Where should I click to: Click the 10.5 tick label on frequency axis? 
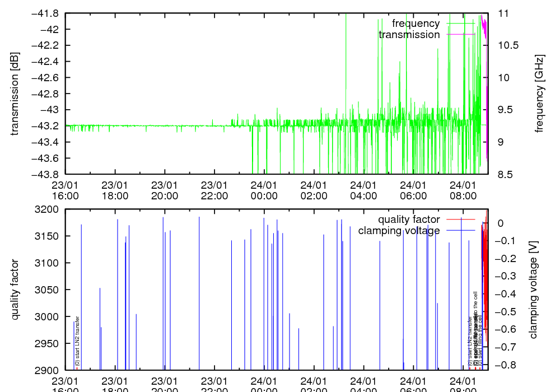507,45
